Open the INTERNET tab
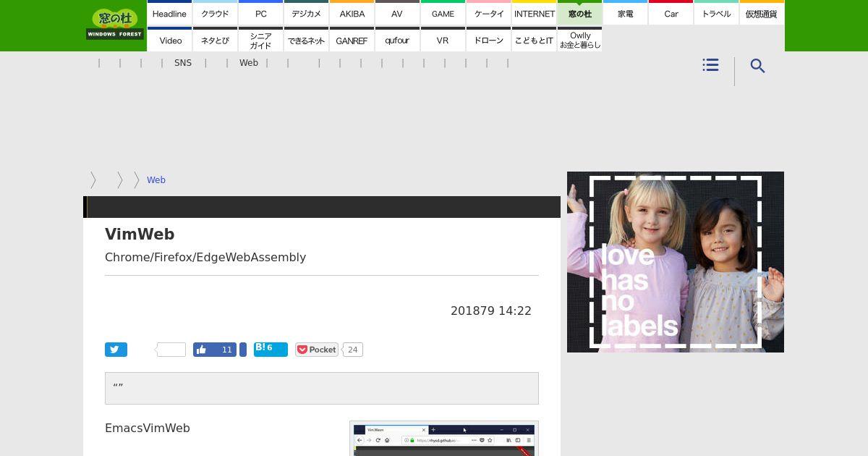The width and height of the screenshot is (868, 456). 534,13
